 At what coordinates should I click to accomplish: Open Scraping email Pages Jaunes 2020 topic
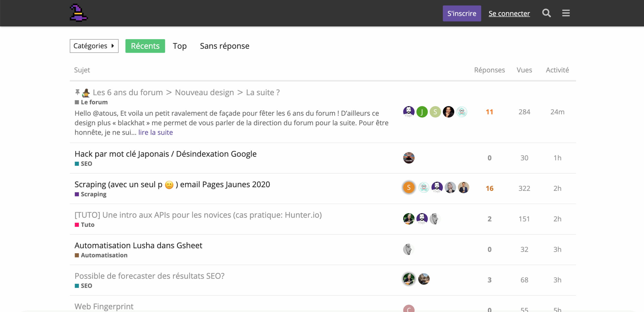click(172, 184)
